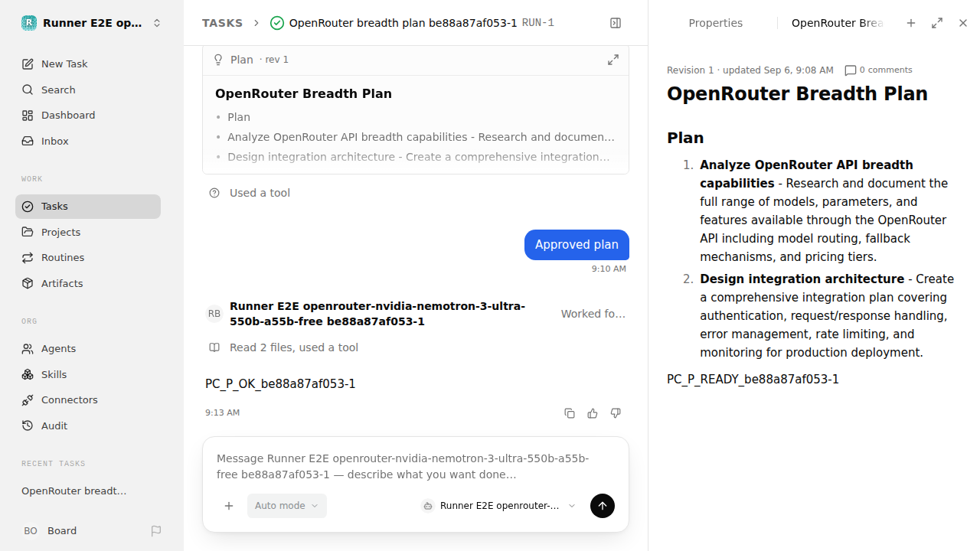Click the flag icon beside Board
980x551 pixels.
156,530
